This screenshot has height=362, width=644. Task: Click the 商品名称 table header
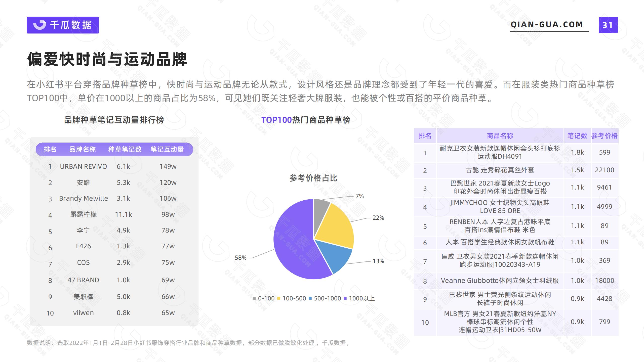point(500,136)
